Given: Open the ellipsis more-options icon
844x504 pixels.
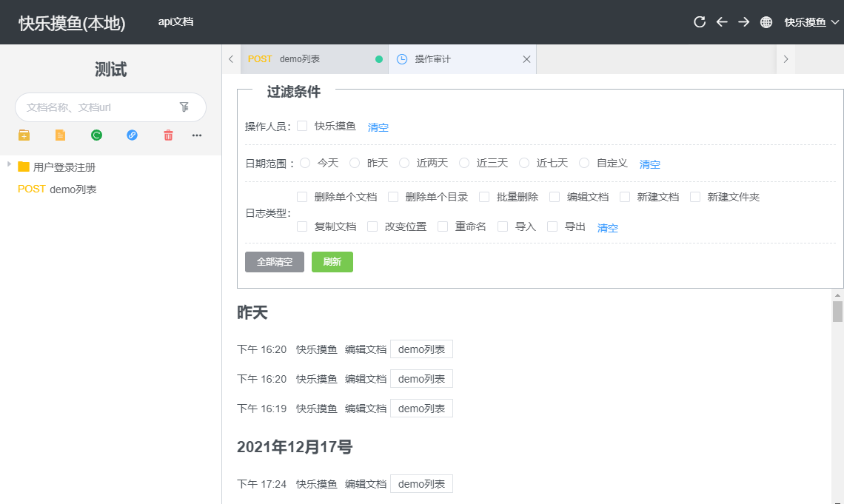Looking at the screenshot, I should (x=197, y=135).
